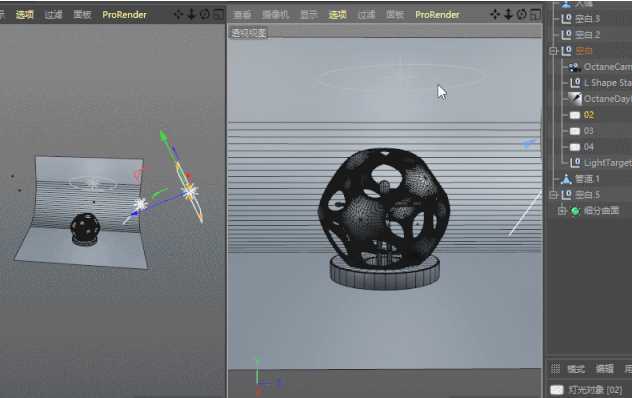Open 显示 menu in the 透视视图 viewport
632x398 pixels.
coord(309,15)
